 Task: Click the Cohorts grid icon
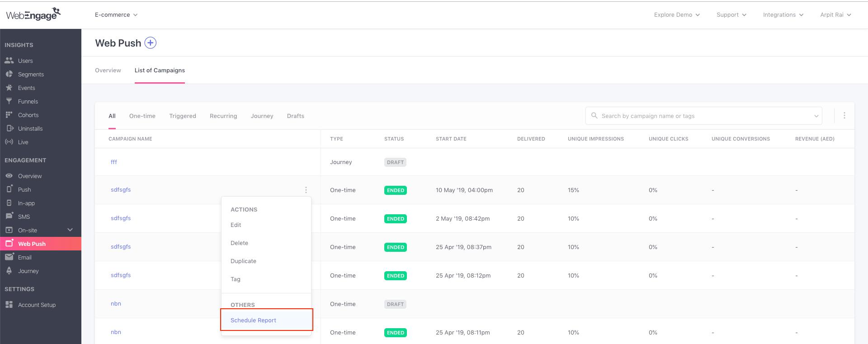click(x=9, y=115)
